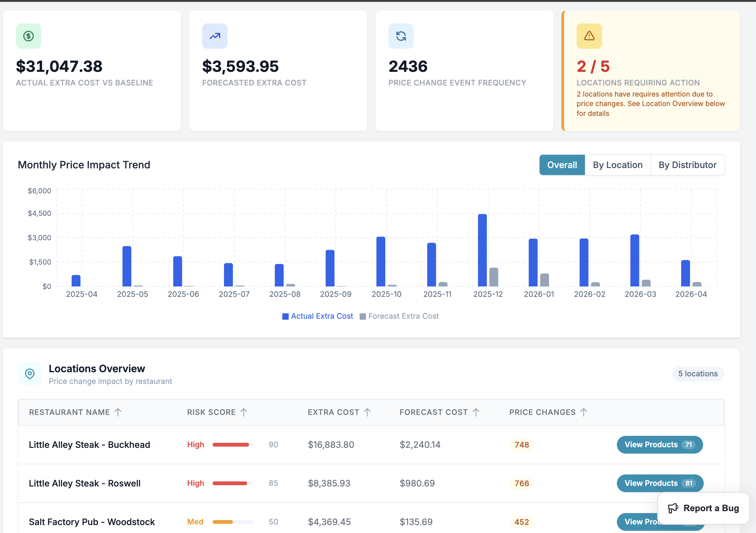The height and width of the screenshot is (533, 756).
Task: Click the dollar icon on the extra cost card
Action: click(28, 36)
